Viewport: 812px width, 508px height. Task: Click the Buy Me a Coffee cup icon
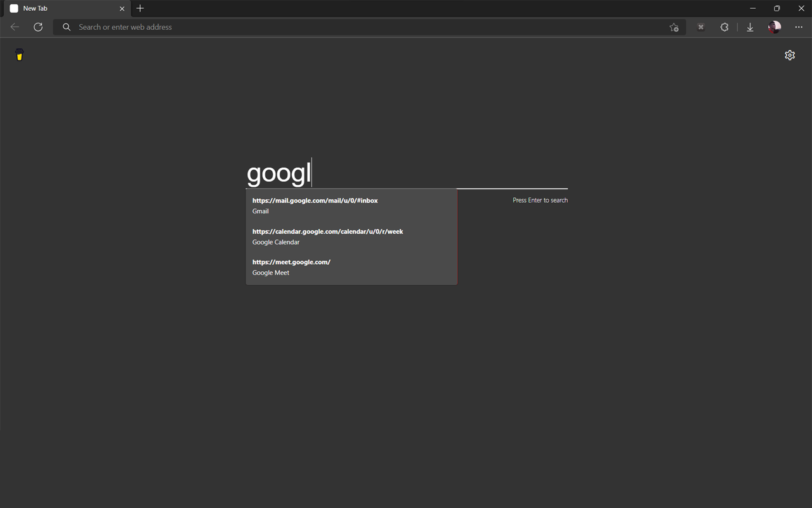coord(20,55)
